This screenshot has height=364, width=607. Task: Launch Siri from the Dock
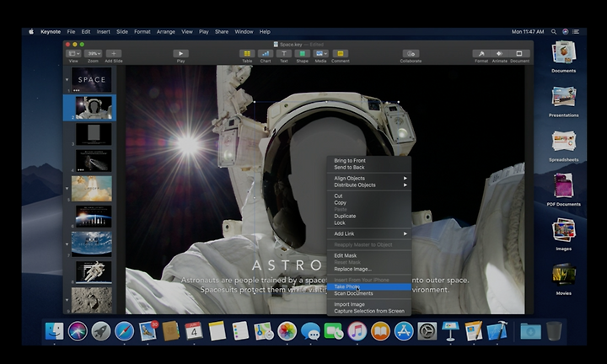click(x=78, y=331)
